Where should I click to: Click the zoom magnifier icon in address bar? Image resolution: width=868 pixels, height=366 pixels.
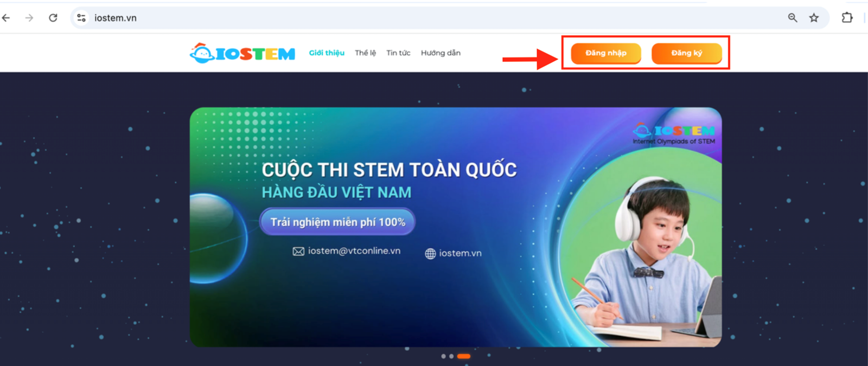tap(793, 18)
